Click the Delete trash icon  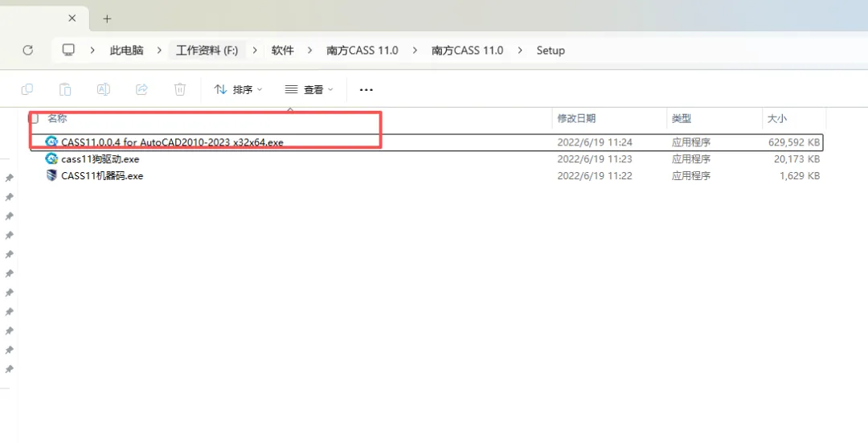pos(180,89)
